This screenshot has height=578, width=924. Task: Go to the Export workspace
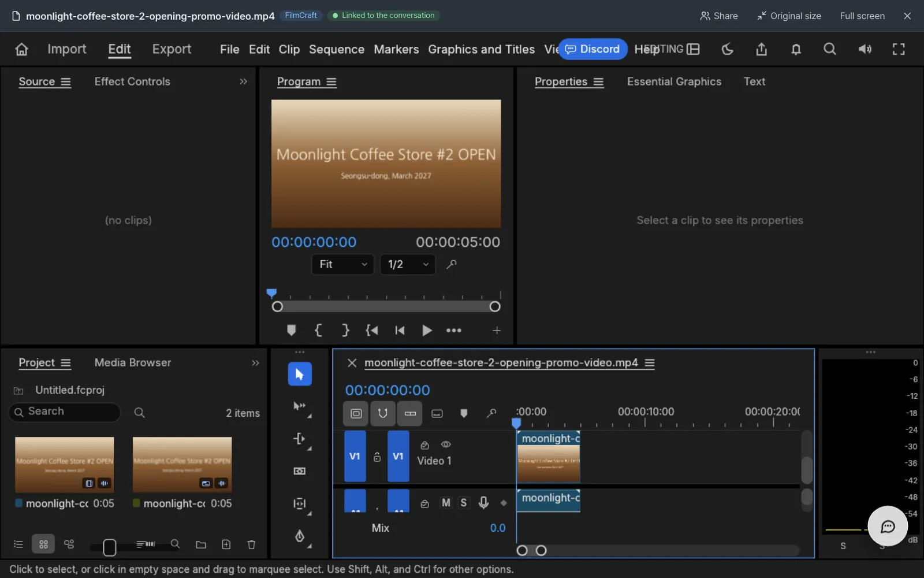[x=172, y=49]
